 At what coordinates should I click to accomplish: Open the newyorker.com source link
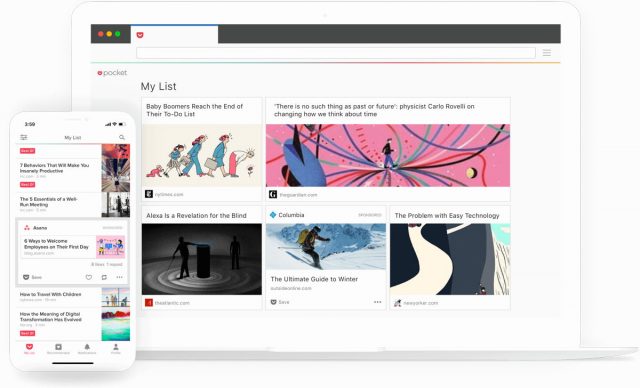(x=420, y=303)
